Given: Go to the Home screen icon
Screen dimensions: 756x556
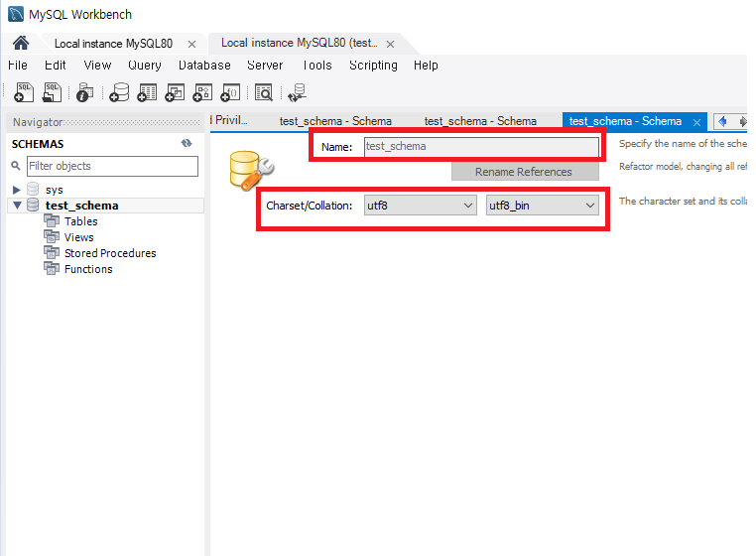Looking at the screenshot, I should tap(21, 43).
